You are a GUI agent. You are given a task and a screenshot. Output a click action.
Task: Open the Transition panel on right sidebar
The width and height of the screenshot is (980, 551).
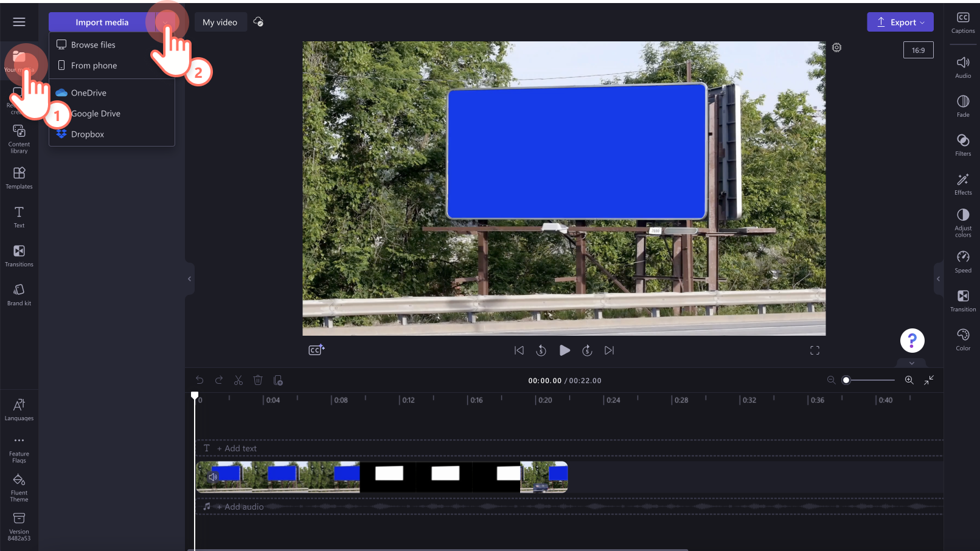click(963, 301)
